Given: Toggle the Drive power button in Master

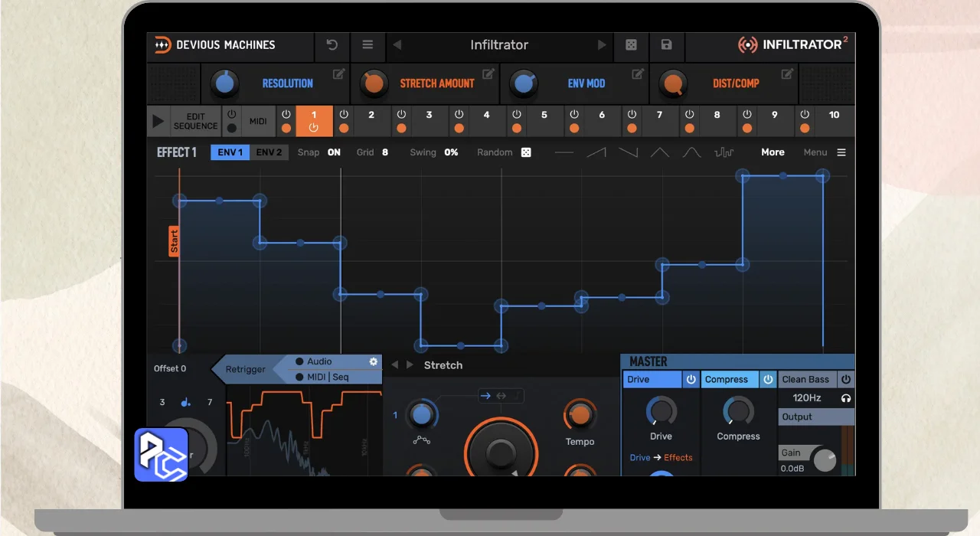Looking at the screenshot, I should pos(691,380).
